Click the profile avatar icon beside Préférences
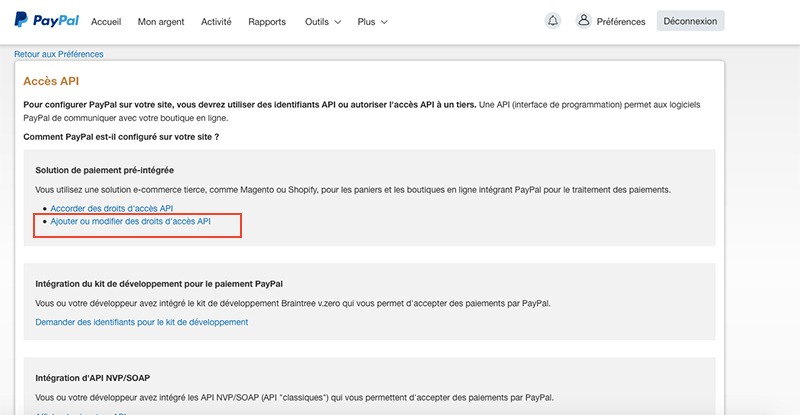 coord(584,21)
